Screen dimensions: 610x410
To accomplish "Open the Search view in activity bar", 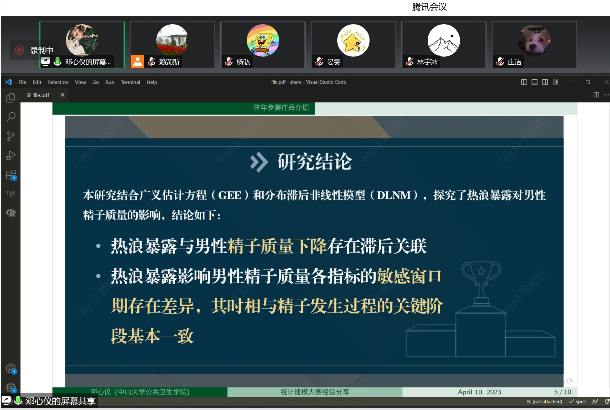I will 10,116.
